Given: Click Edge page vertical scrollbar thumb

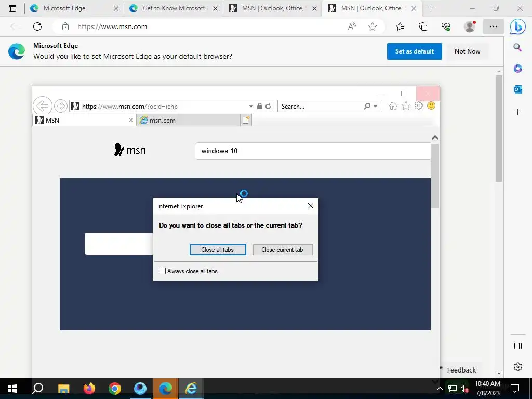Looking at the screenshot, I should click(x=499, y=128).
